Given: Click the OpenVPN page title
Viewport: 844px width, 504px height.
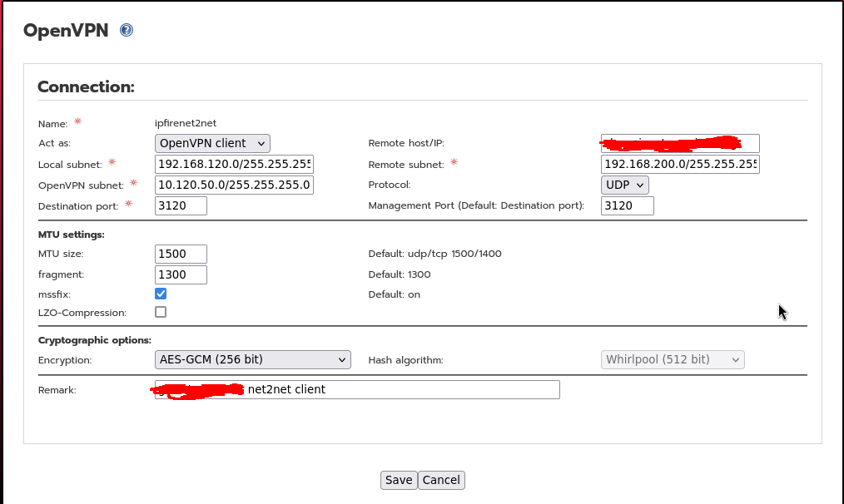Looking at the screenshot, I should point(66,30).
